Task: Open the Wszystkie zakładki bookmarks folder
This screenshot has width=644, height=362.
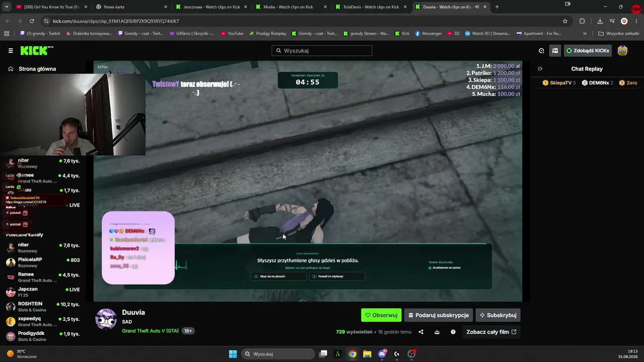Action: (x=618, y=34)
